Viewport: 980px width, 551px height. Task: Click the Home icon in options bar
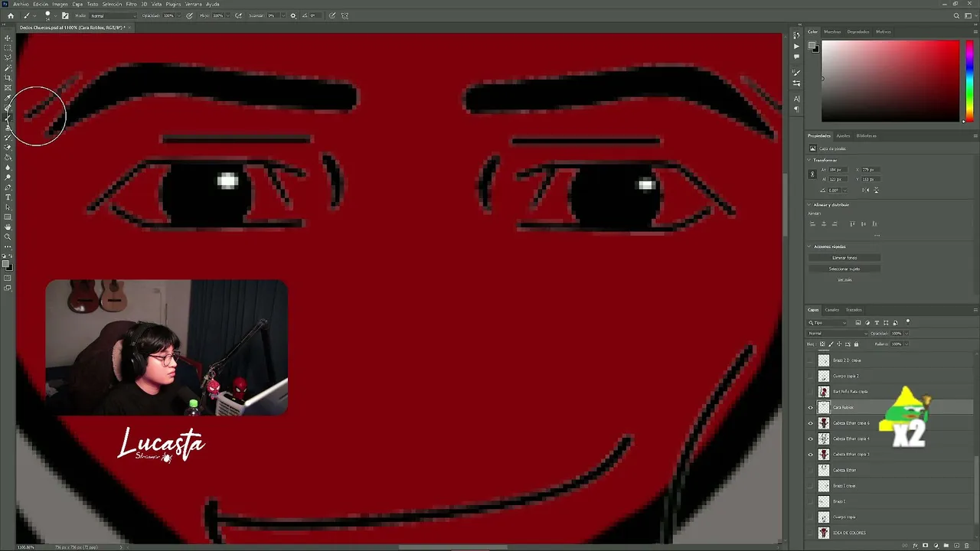(10, 15)
